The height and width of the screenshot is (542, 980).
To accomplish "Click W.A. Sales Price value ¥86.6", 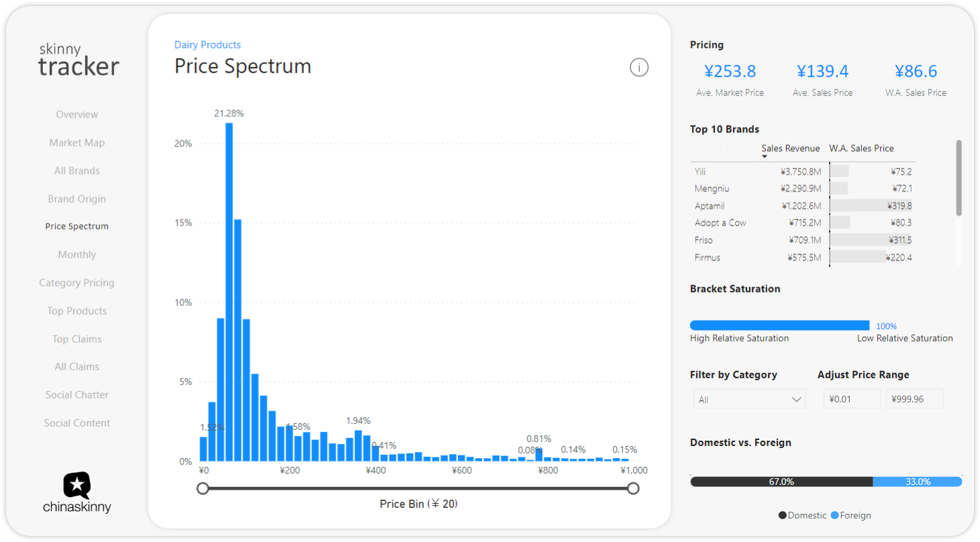I will click(x=916, y=71).
